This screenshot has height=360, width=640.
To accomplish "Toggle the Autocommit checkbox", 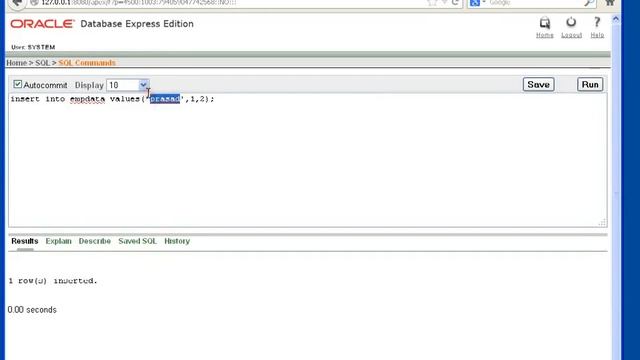I will (x=18, y=84).
